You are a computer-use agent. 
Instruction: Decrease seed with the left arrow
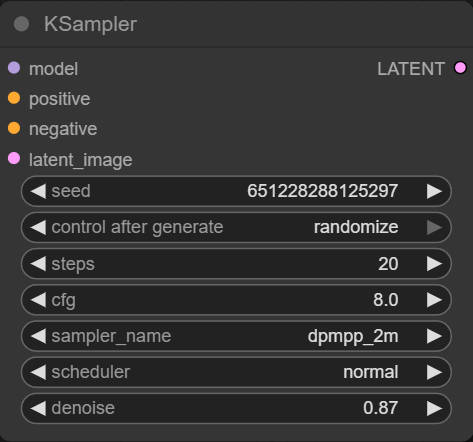[x=38, y=191]
